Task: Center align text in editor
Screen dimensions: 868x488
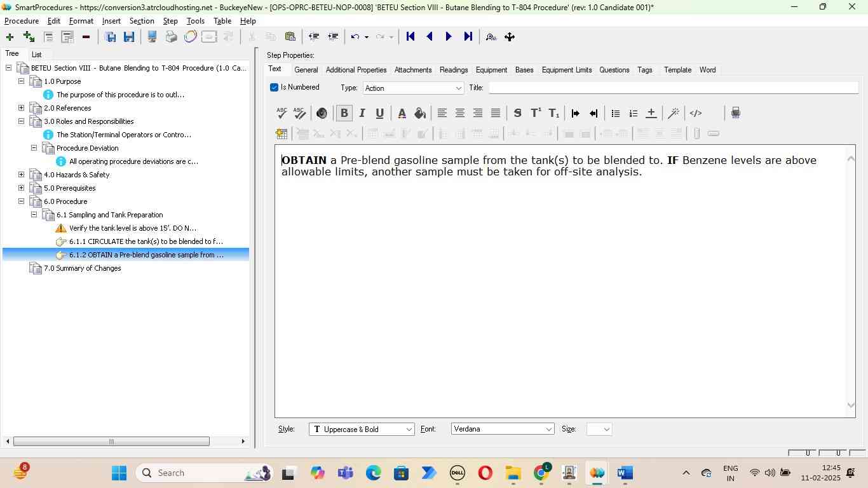Action: coord(459,113)
